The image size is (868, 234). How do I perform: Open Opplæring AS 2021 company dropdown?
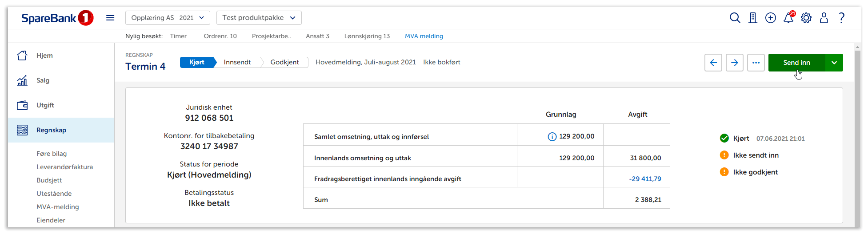(168, 18)
